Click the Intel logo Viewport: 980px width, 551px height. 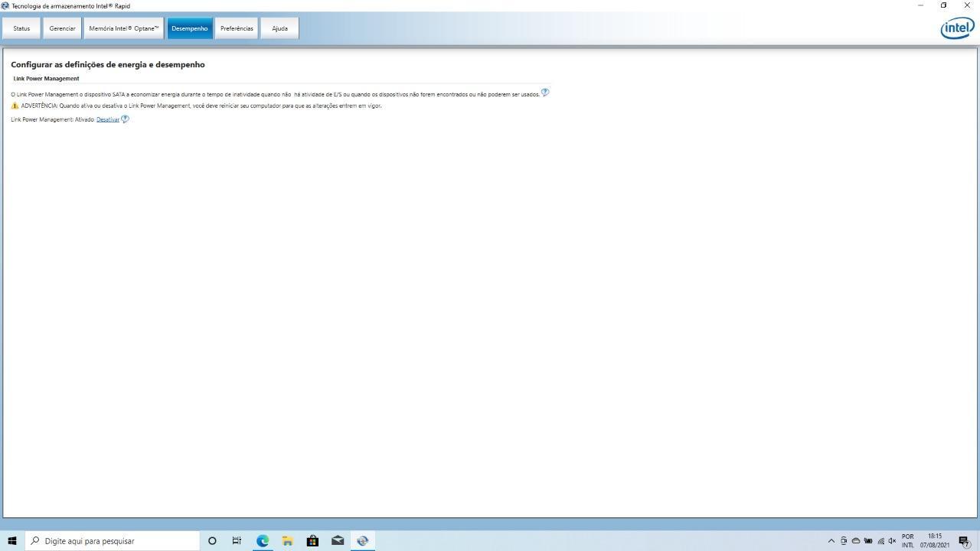957,28
